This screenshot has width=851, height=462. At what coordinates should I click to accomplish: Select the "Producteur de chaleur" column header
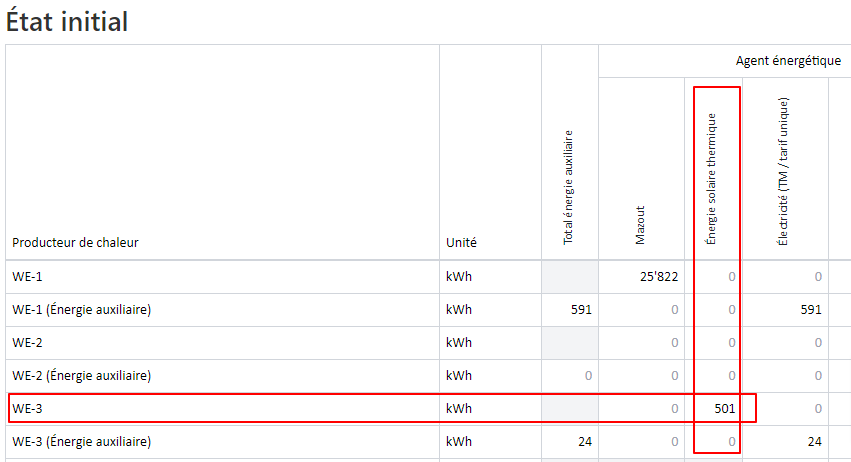[75, 242]
